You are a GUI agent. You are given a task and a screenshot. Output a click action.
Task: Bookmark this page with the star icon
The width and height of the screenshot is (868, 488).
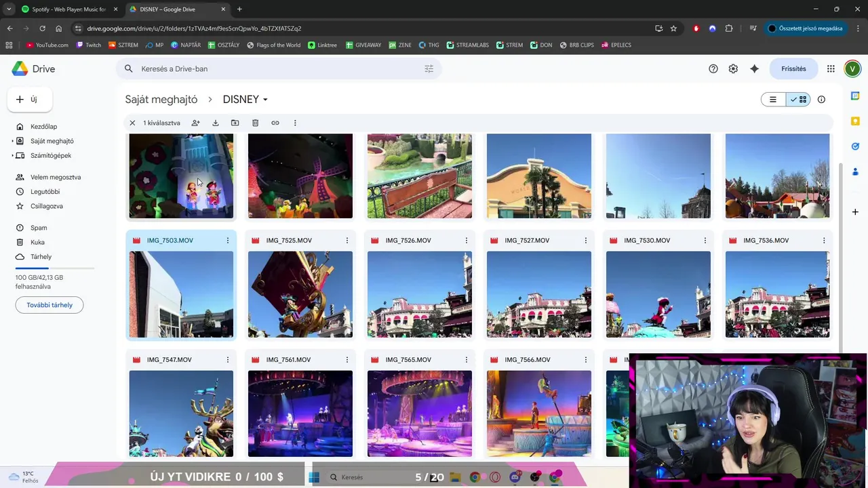673,28
